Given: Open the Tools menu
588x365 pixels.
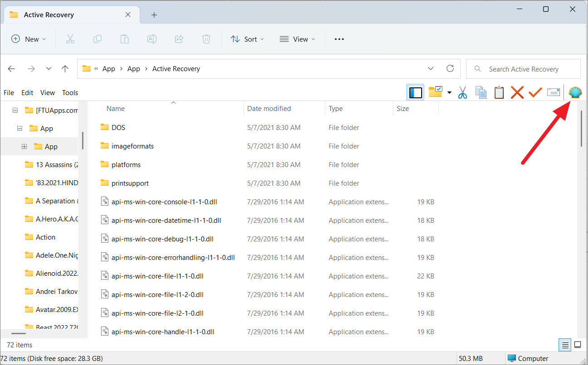Looking at the screenshot, I should click(x=70, y=92).
